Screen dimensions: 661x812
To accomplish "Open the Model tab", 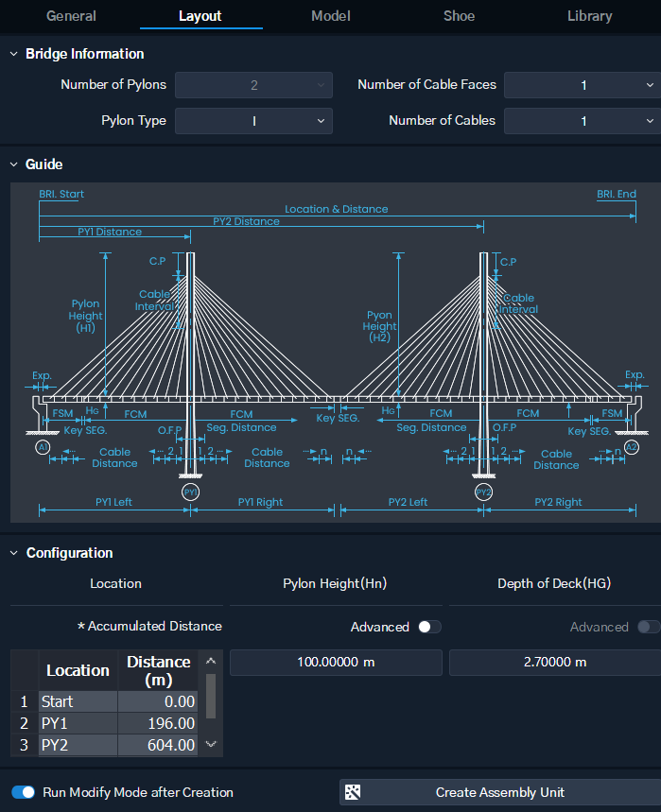I will [x=330, y=16].
